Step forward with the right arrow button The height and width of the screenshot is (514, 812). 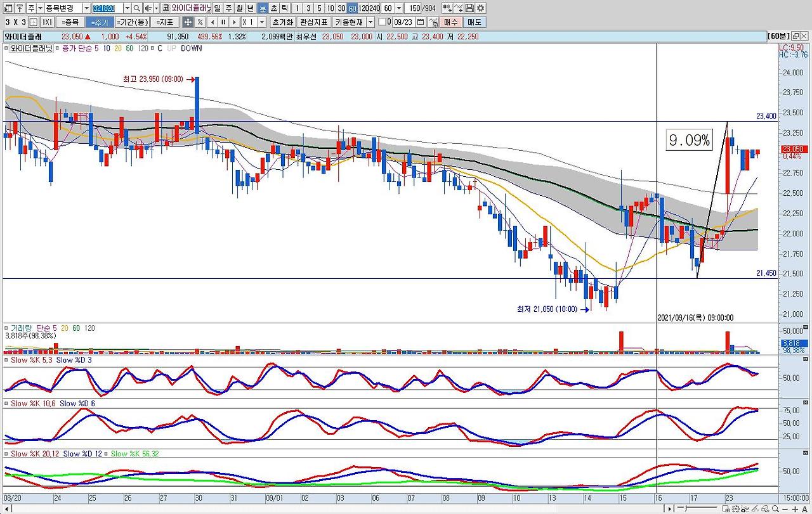tap(235, 22)
